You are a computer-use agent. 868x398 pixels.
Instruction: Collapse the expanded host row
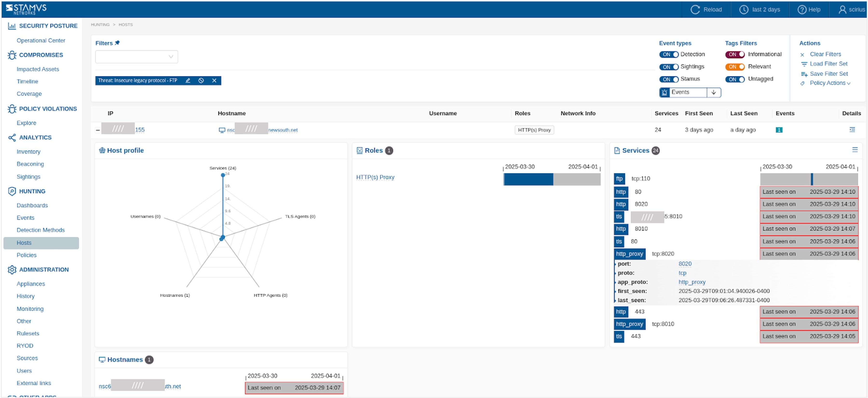(98, 130)
